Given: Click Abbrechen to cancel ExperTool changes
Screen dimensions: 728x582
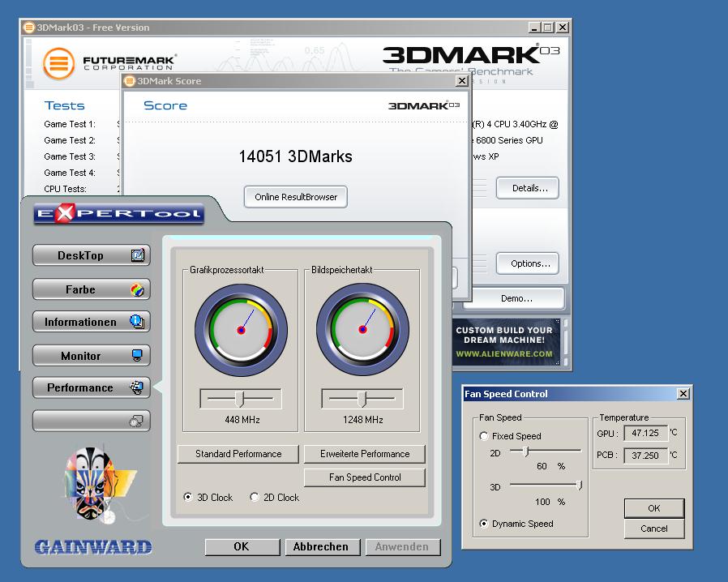Looking at the screenshot, I should [323, 546].
